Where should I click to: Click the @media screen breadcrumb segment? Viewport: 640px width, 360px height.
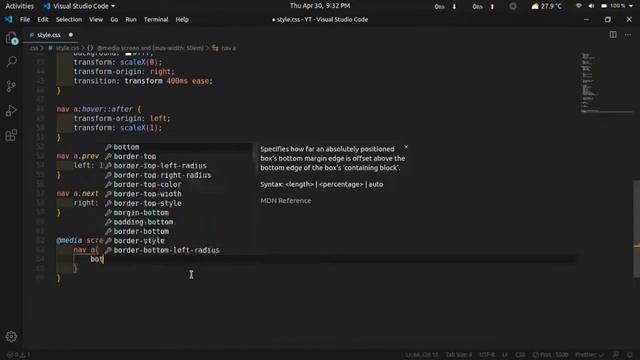coord(146,48)
